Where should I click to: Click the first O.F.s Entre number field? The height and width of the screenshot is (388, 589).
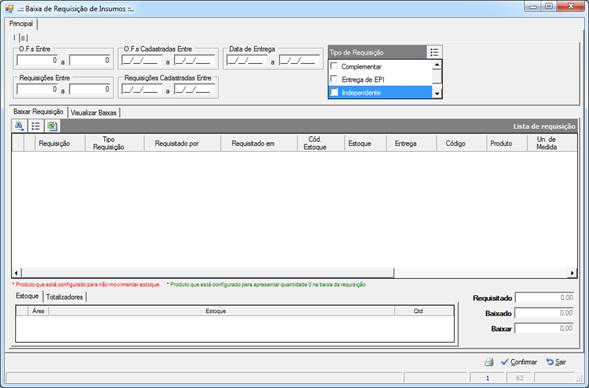(x=37, y=60)
